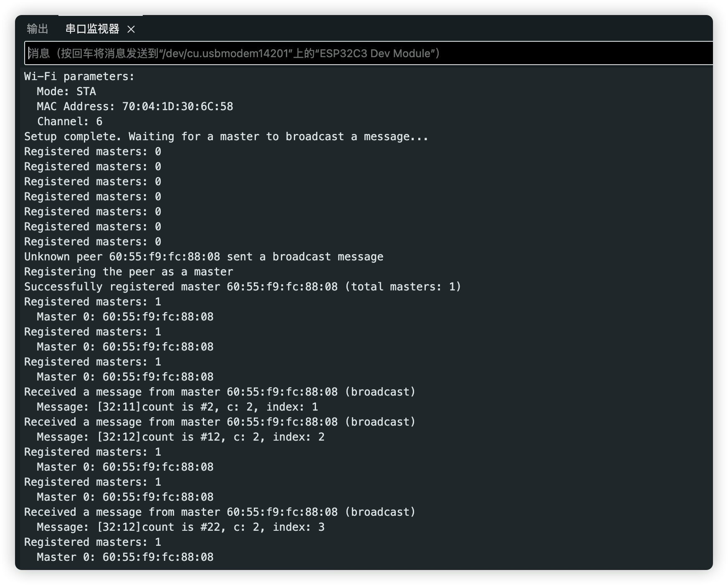Screen dimensions: 728x585
Task: Click the 'Successfully registered master' line
Action: pyautogui.click(x=242, y=287)
